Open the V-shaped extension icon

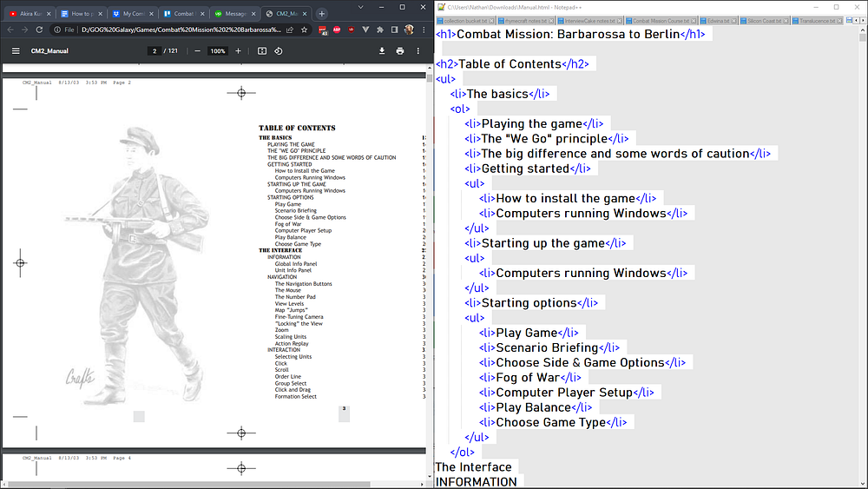click(x=365, y=30)
